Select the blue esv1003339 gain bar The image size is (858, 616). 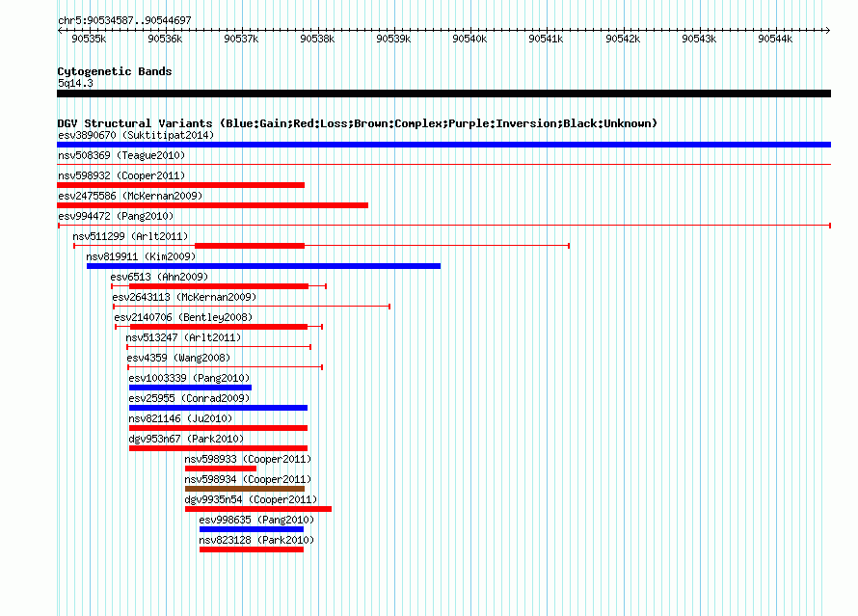[191, 388]
